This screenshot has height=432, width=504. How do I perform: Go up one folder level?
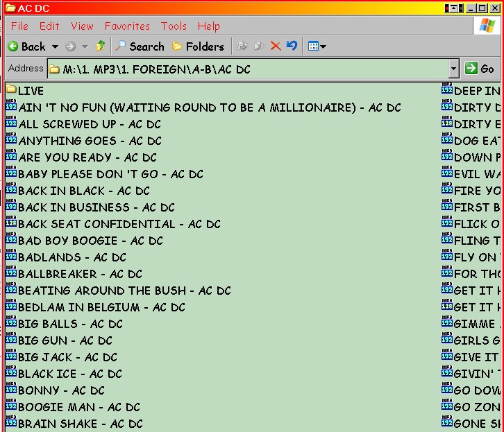point(100,46)
